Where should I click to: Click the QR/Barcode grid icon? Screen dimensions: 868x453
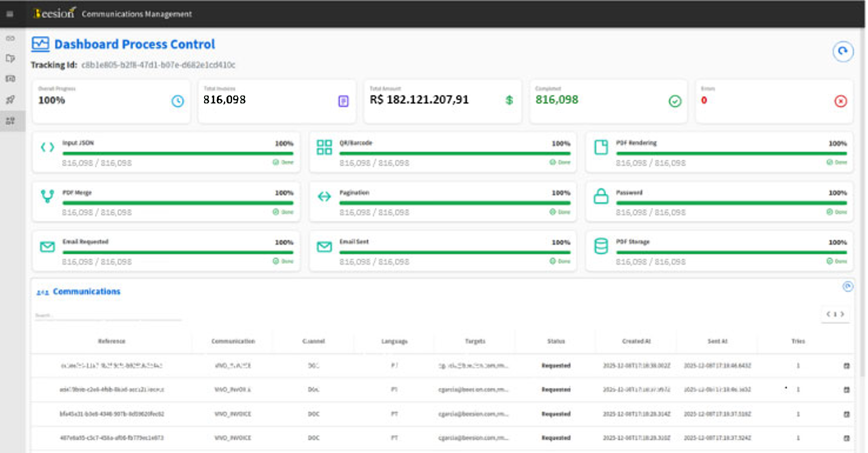324,147
